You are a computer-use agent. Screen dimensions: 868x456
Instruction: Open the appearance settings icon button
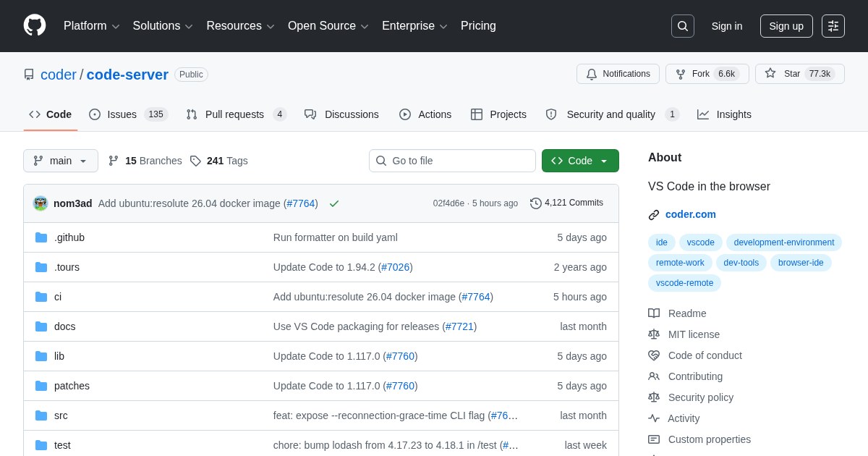tap(833, 26)
